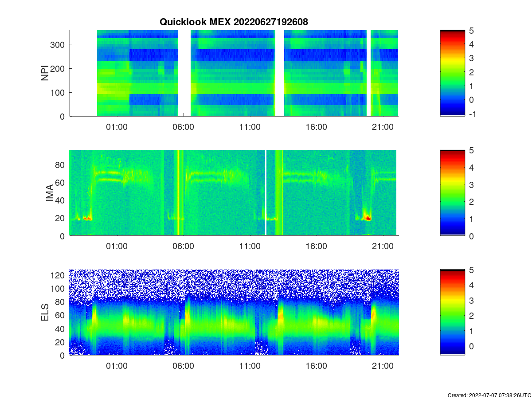Select the NPI y-axis label
The width and height of the screenshot is (532, 399).
(x=45, y=73)
